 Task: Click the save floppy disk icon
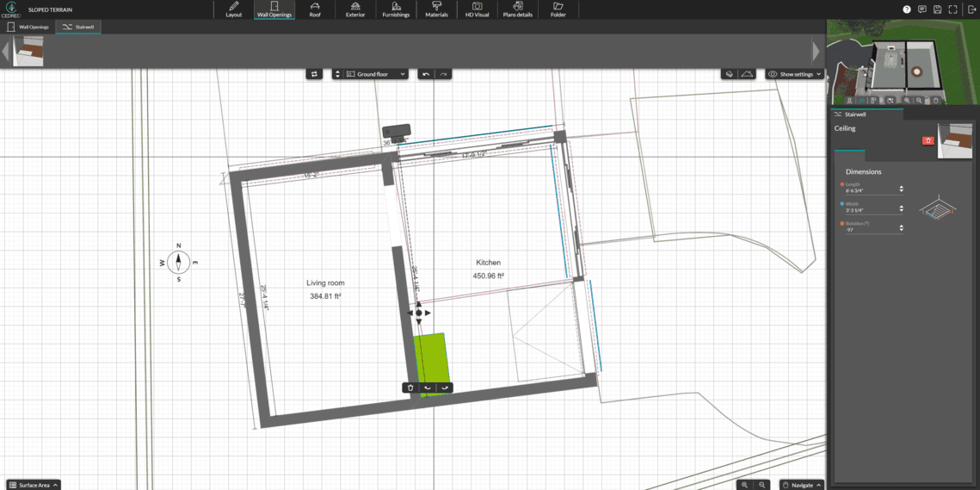(937, 9)
